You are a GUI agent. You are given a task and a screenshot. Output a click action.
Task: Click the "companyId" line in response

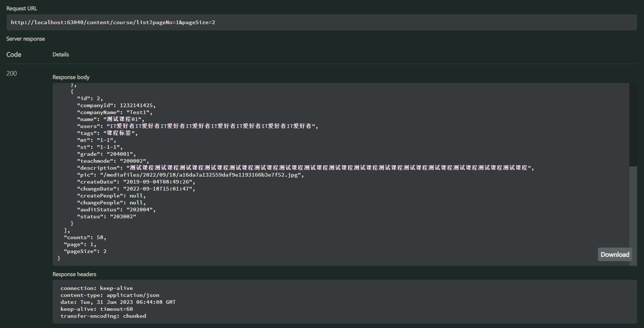(116, 105)
